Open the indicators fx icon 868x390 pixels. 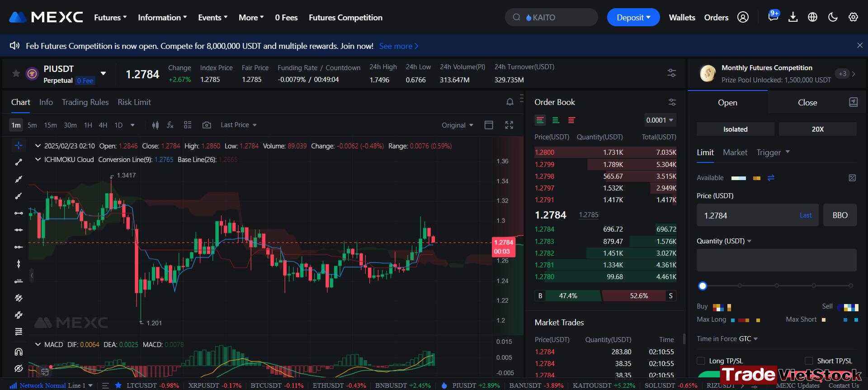(x=170, y=125)
